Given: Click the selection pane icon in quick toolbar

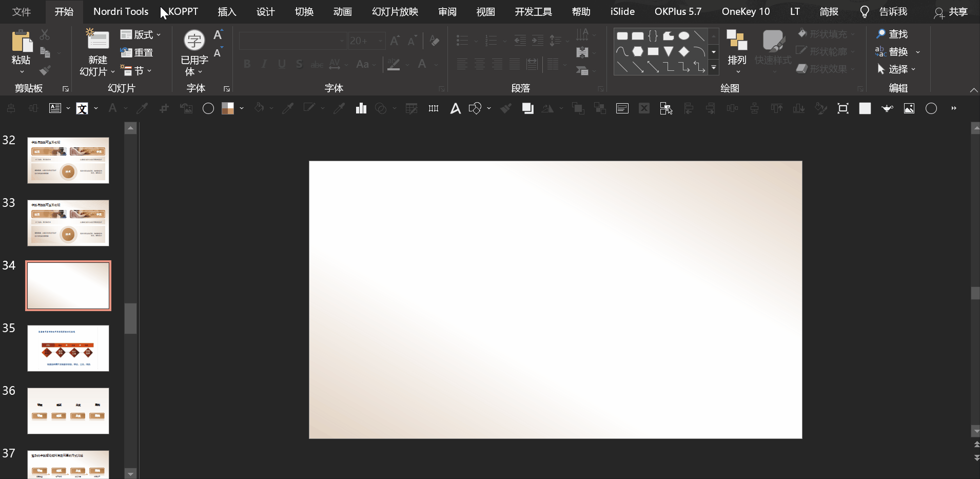Looking at the screenshot, I should pyautogui.click(x=665, y=108).
